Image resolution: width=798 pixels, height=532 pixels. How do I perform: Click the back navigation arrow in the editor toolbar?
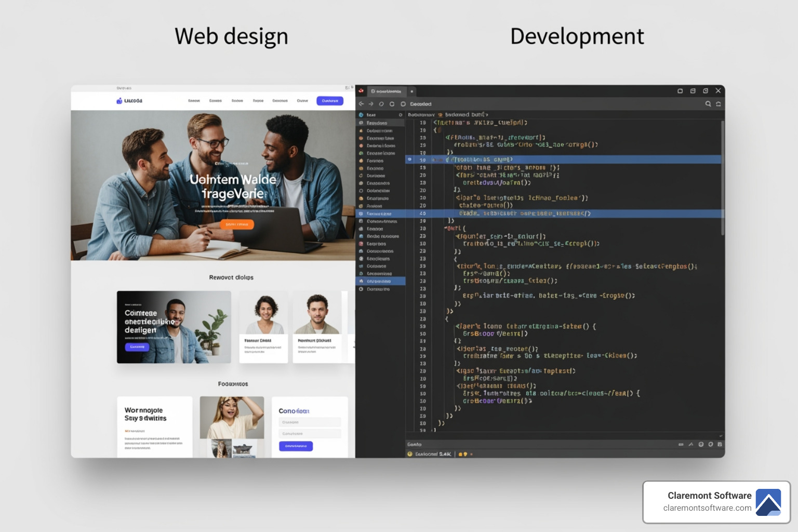[x=362, y=104]
